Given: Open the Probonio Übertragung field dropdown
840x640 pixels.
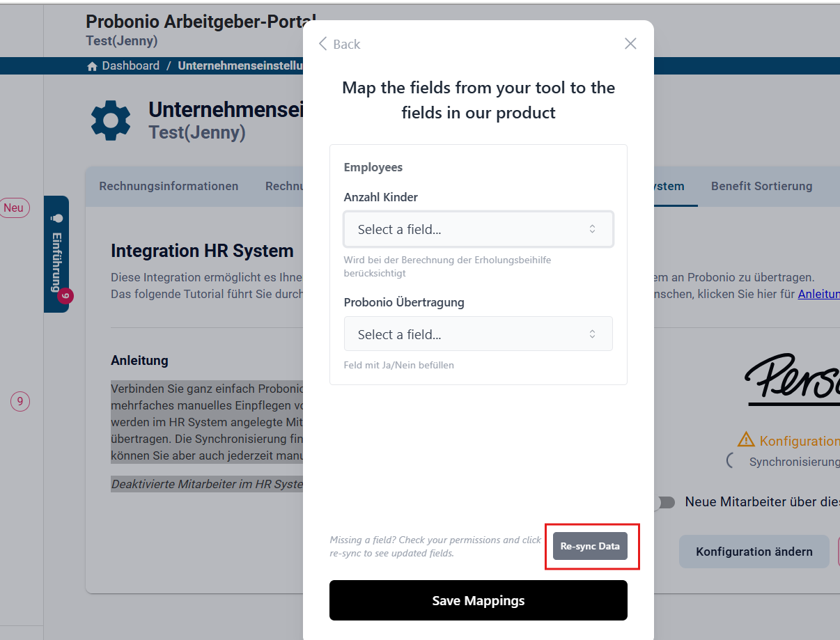Looking at the screenshot, I should [479, 334].
